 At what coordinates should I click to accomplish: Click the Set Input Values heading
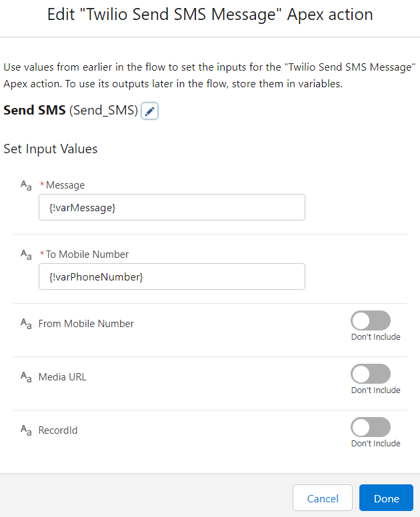pyautogui.click(x=51, y=149)
